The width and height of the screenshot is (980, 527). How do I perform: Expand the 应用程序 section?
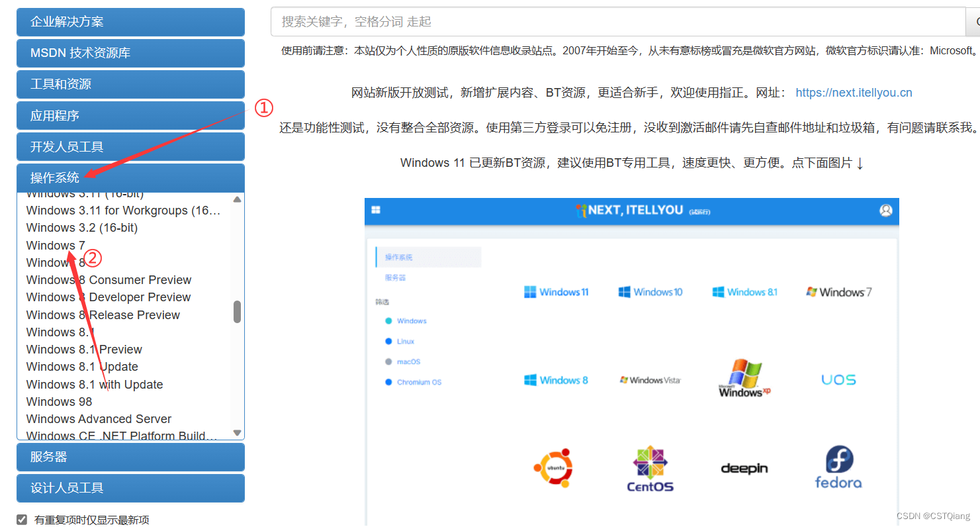(x=130, y=115)
